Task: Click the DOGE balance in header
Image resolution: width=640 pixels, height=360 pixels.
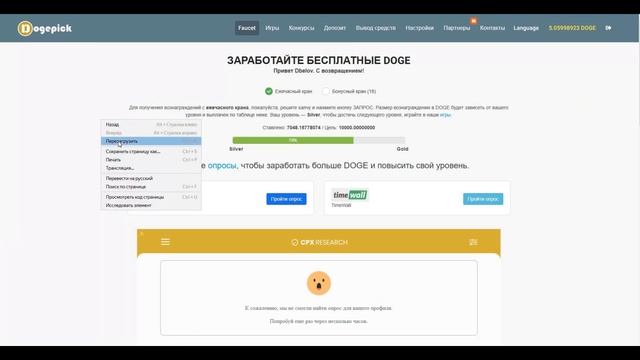Action: pos(572,28)
